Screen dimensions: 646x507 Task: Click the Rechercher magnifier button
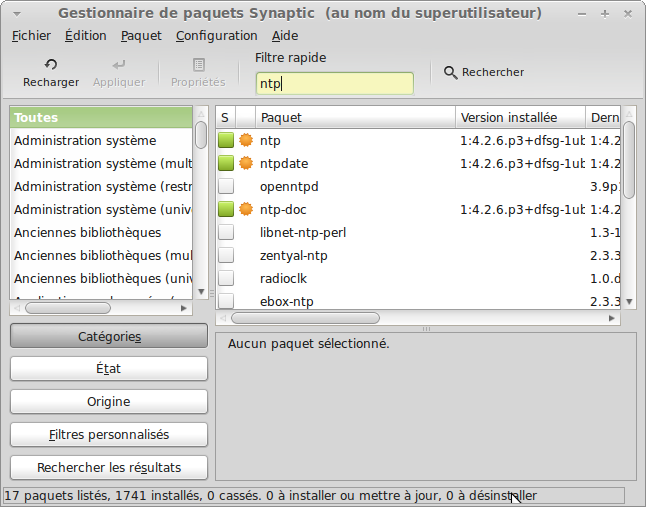[484, 72]
